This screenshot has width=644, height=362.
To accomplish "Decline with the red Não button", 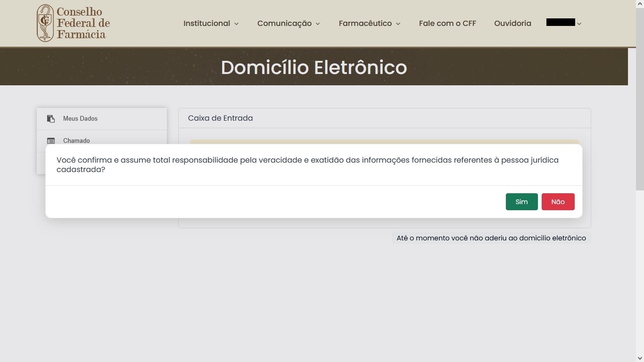I will (x=558, y=202).
